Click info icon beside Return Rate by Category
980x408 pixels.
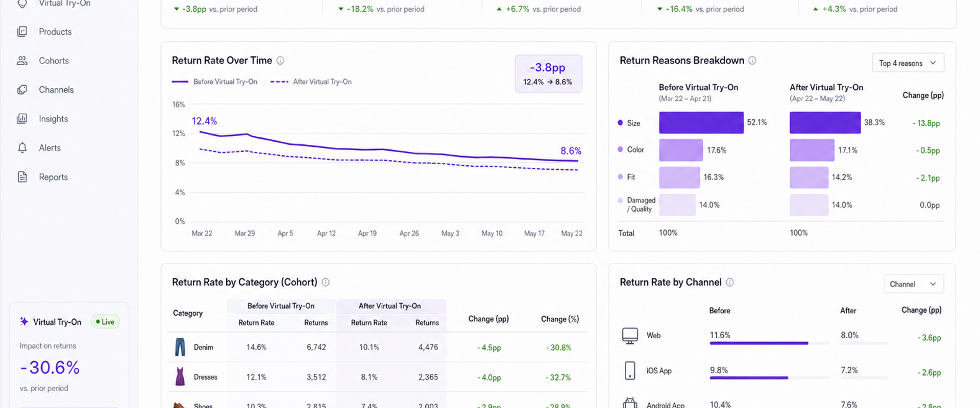coord(326,282)
